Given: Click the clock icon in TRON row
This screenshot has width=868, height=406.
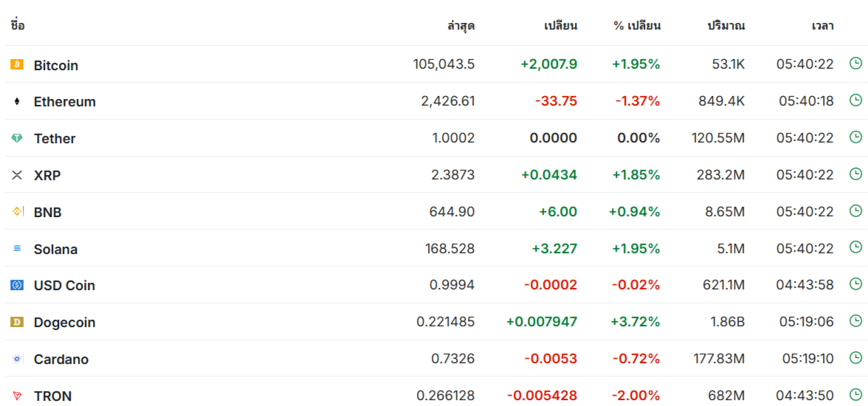Looking at the screenshot, I should 855,394.
